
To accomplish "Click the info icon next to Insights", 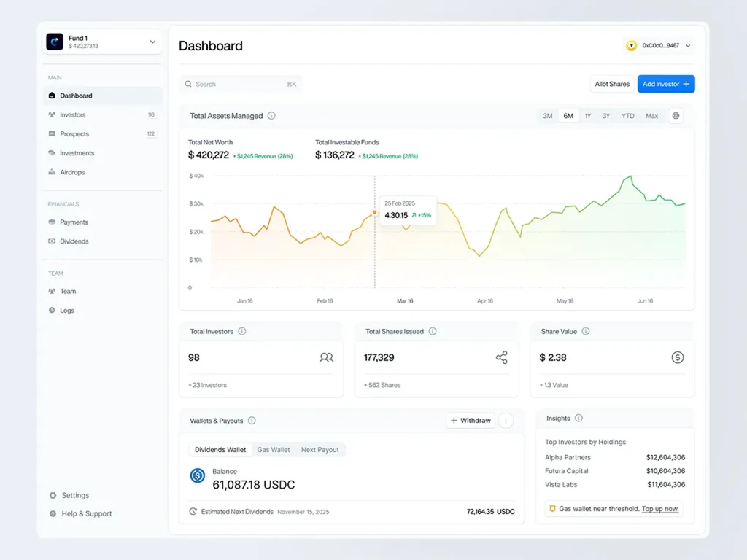I will [x=578, y=418].
